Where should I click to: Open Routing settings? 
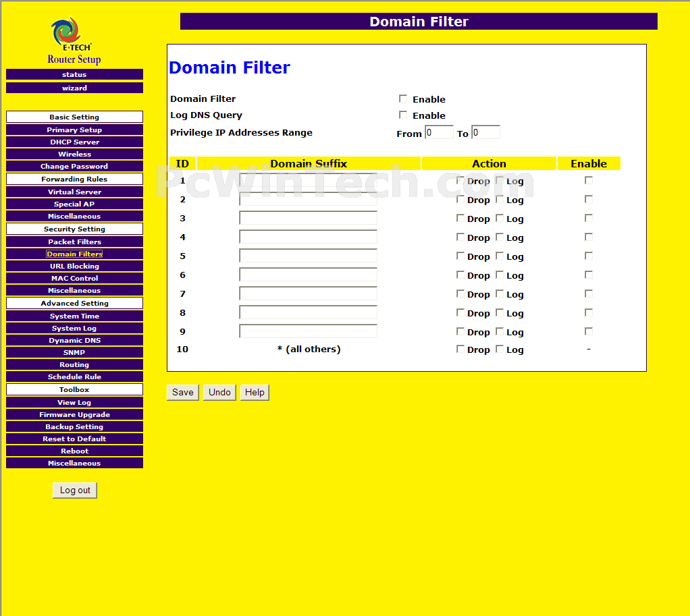point(74,364)
